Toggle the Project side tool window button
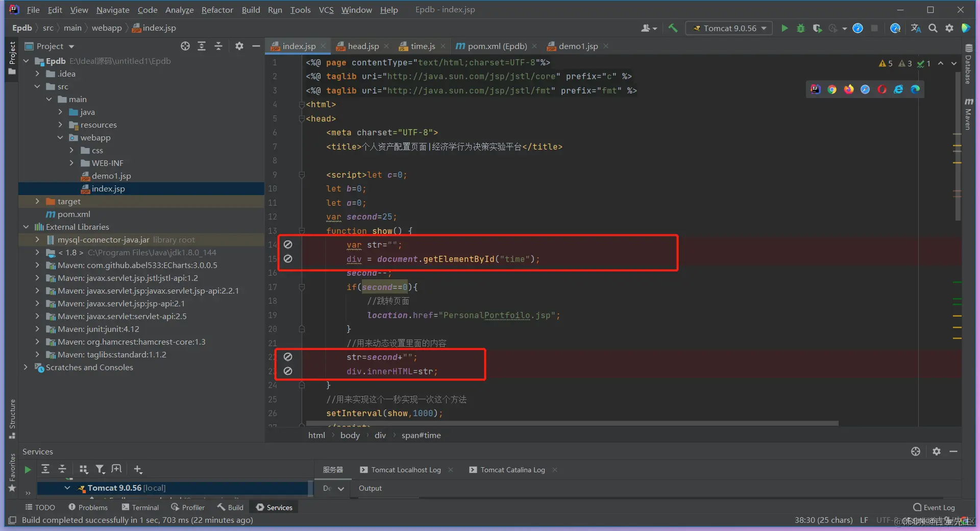The width and height of the screenshot is (980, 531). tap(12, 58)
